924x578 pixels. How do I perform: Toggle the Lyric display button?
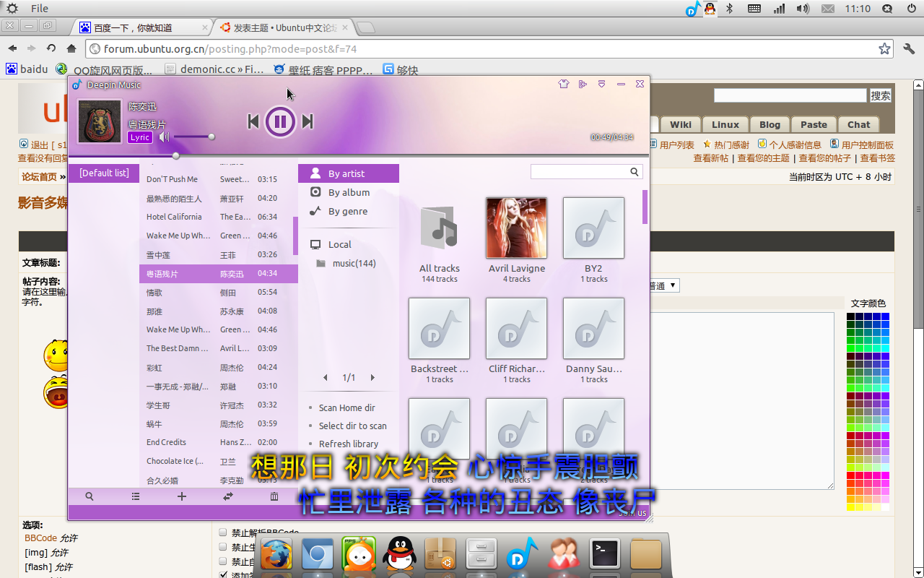click(140, 137)
